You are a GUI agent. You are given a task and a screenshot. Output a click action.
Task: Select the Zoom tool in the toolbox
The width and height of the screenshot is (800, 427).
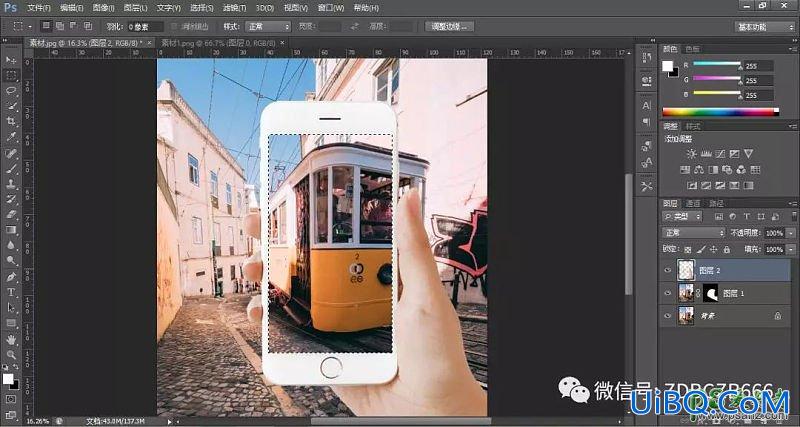11,355
